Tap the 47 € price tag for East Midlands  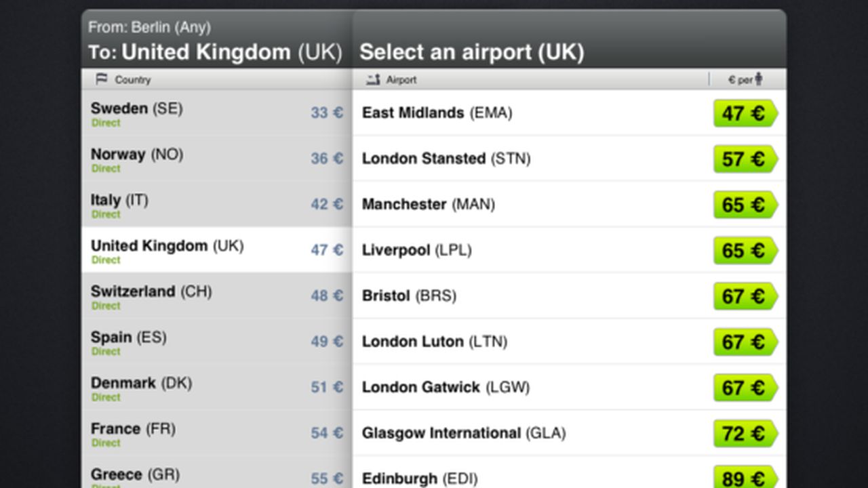click(745, 113)
